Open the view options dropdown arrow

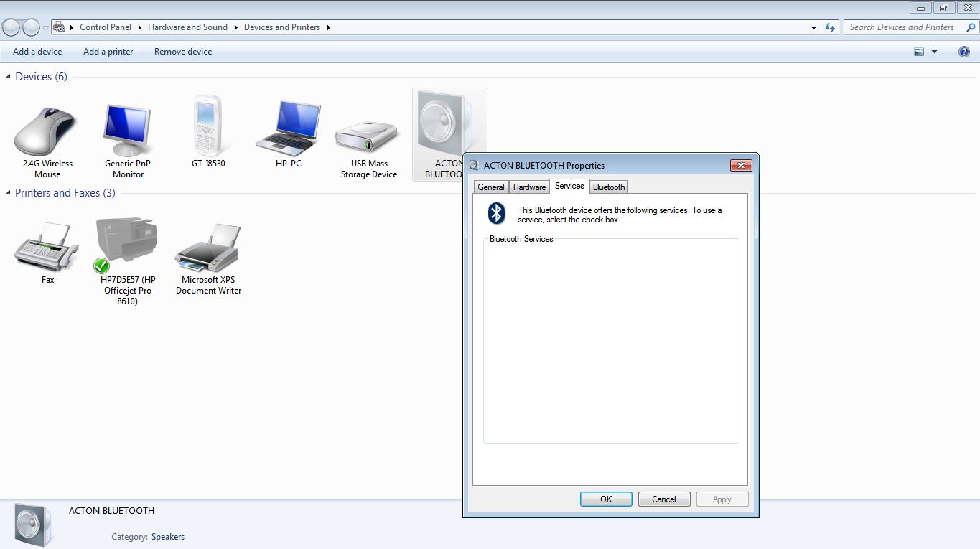[934, 52]
